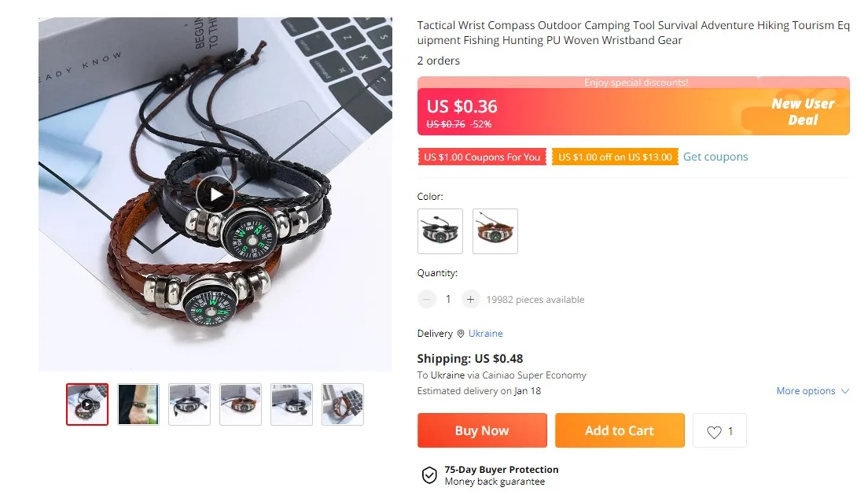The height and width of the screenshot is (491, 868).
Task: Click the Buyer Protection shield icon
Action: pos(429,475)
